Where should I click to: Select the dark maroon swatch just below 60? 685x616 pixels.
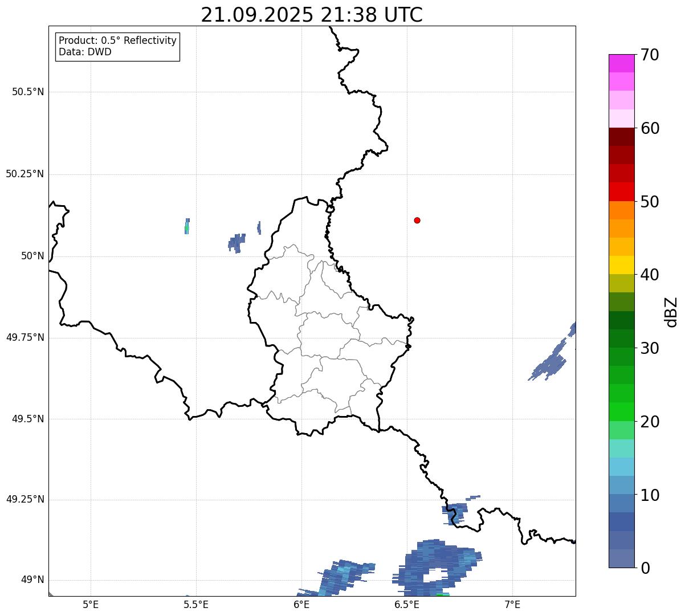coord(621,137)
